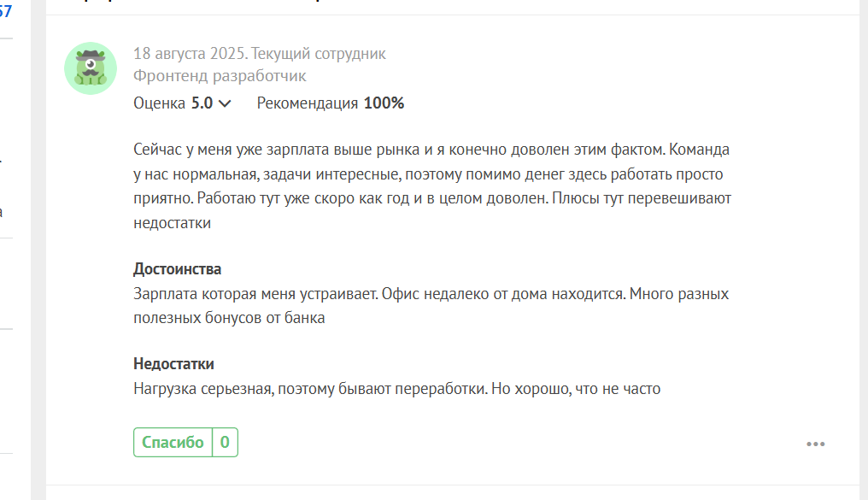
Task: Click the Фронтенд разработчик job title
Action: point(220,76)
